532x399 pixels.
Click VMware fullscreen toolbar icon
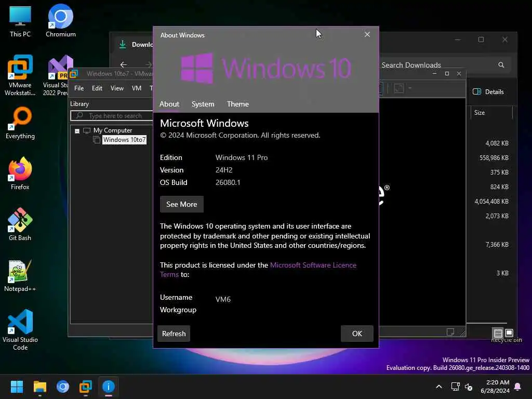(399, 88)
